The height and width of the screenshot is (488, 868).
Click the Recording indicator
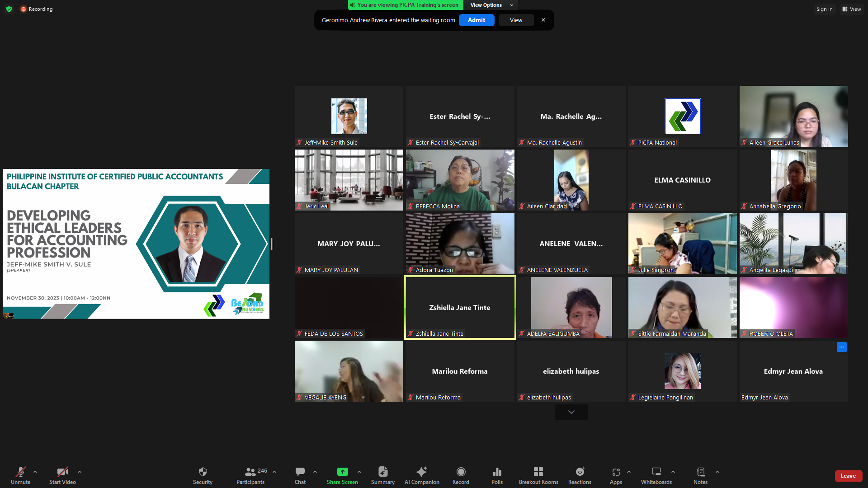[x=37, y=9]
